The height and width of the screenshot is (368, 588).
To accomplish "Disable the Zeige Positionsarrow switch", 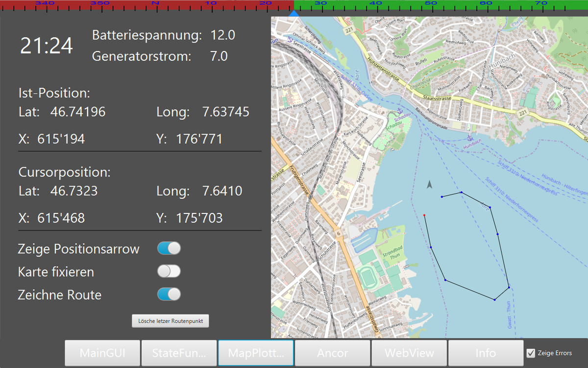I will 169,248.
